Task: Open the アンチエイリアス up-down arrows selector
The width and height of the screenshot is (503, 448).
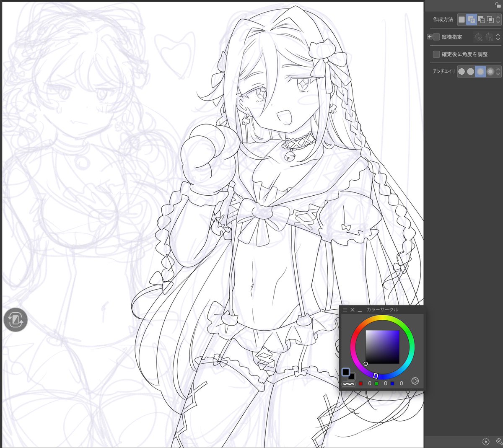Action: coord(498,72)
